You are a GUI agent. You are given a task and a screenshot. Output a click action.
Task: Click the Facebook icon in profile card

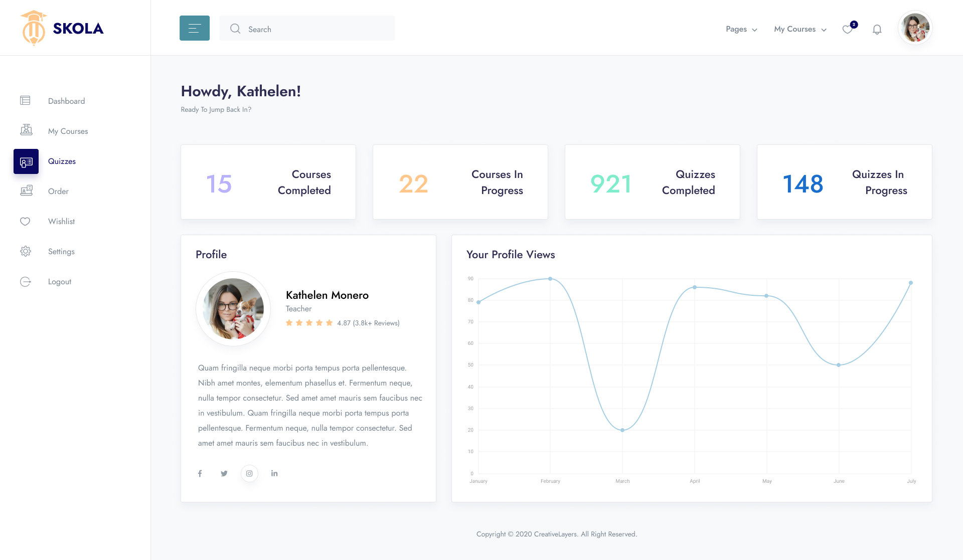pyautogui.click(x=200, y=473)
